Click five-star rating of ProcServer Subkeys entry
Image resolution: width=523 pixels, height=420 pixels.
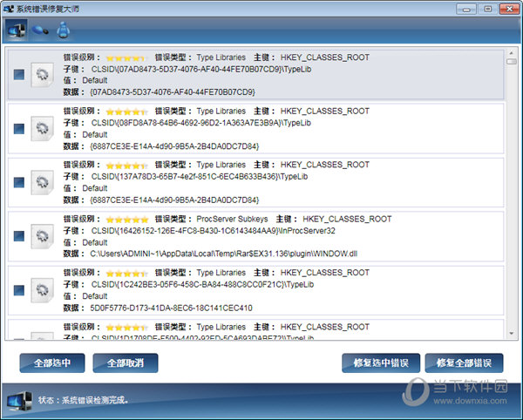tap(126, 220)
